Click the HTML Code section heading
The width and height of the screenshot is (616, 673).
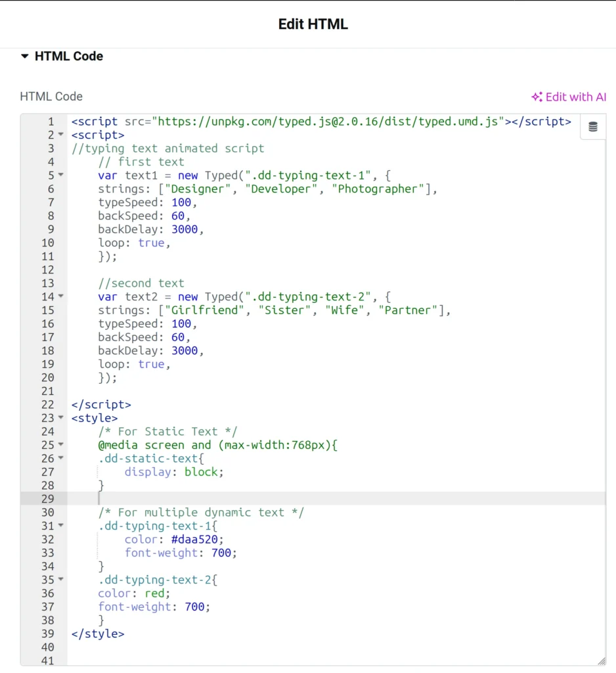pyautogui.click(x=69, y=57)
